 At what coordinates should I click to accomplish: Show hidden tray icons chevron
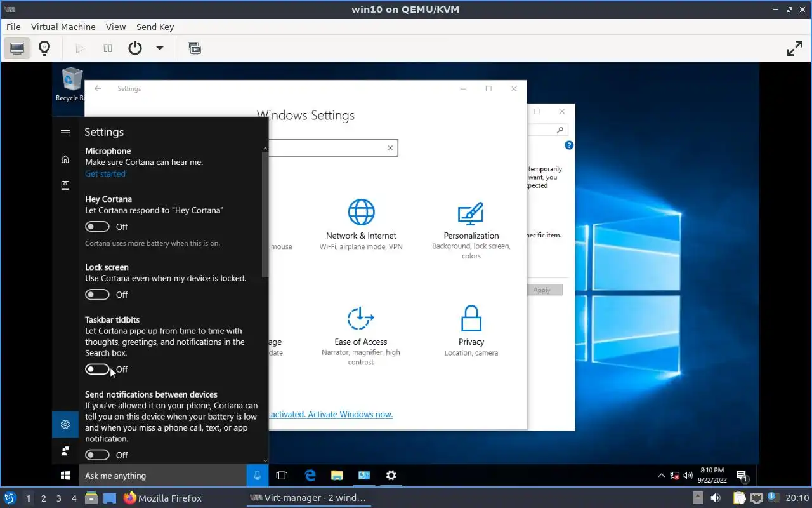pos(661,476)
